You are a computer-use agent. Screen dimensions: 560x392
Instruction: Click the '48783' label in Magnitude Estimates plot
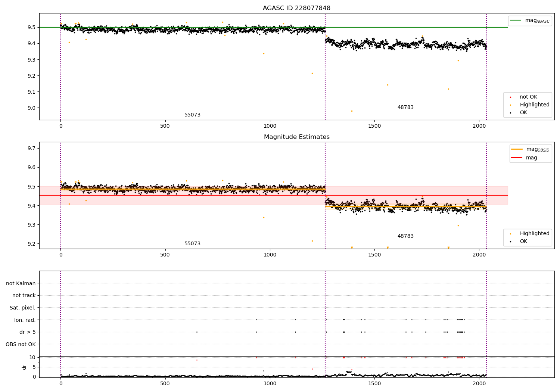pyautogui.click(x=405, y=236)
